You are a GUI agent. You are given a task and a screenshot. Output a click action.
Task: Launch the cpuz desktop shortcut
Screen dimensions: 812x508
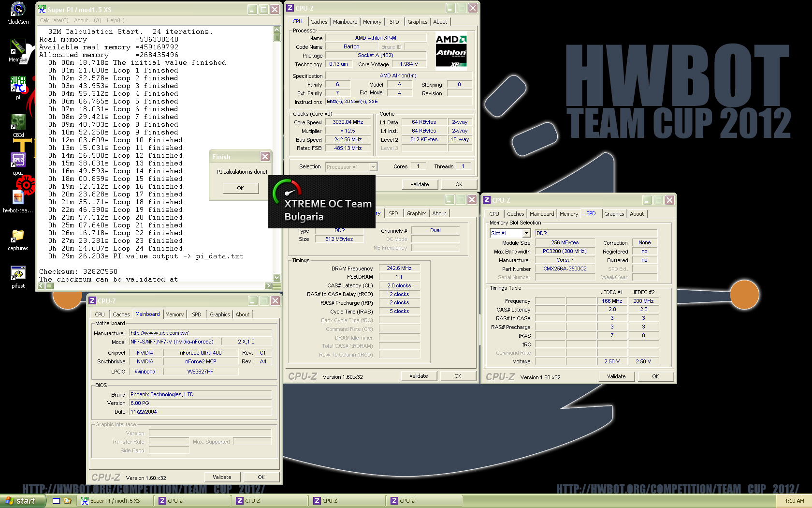click(x=18, y=164)
